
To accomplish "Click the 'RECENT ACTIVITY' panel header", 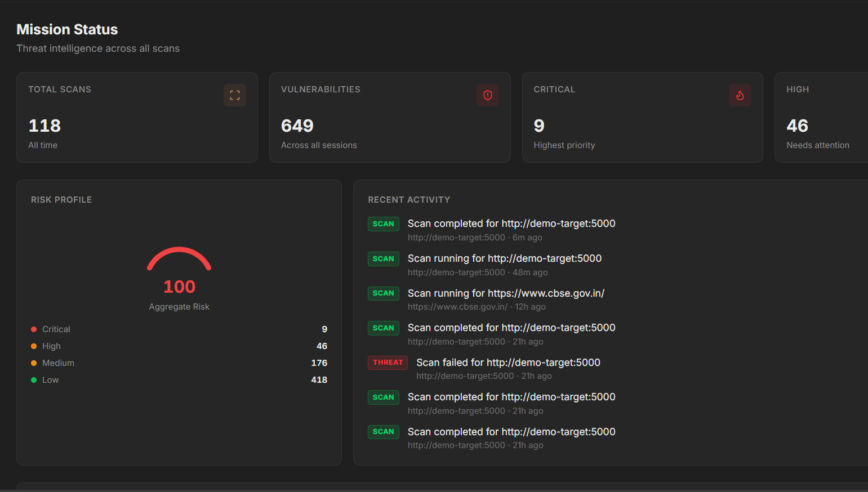I will (x=409, y=200).
